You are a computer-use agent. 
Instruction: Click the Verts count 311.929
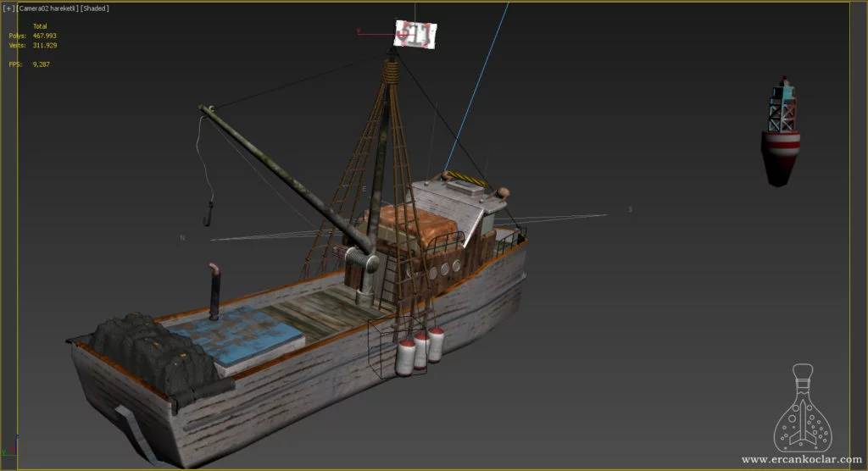point(44,46)
